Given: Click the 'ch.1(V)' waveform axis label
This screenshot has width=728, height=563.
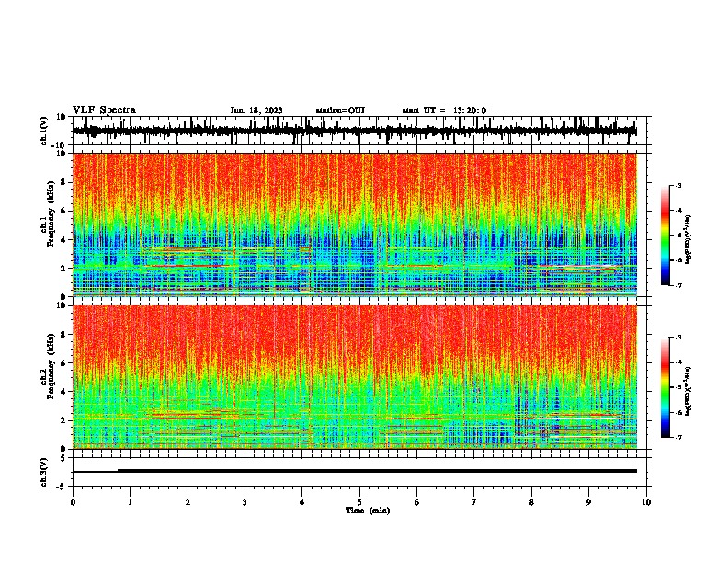Looking at the screenshot, I should pyautogui.click(x=44, y=131).
